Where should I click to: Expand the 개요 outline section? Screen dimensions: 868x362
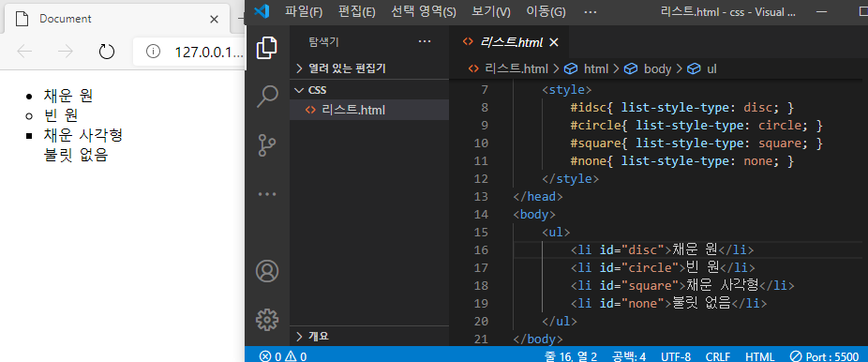click(x=369, y=336)
